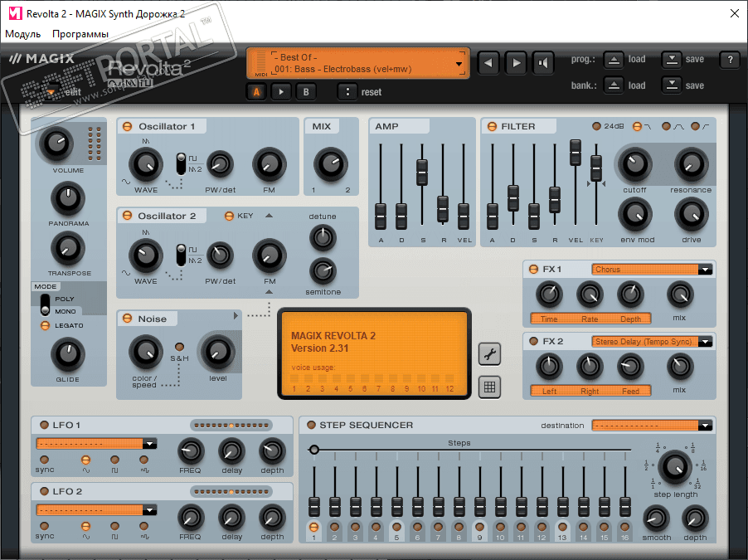The width and height of the screenshot is (748, 560).
Task: Open FX 2 Stereo Delay dropdown
Action: 705,342
